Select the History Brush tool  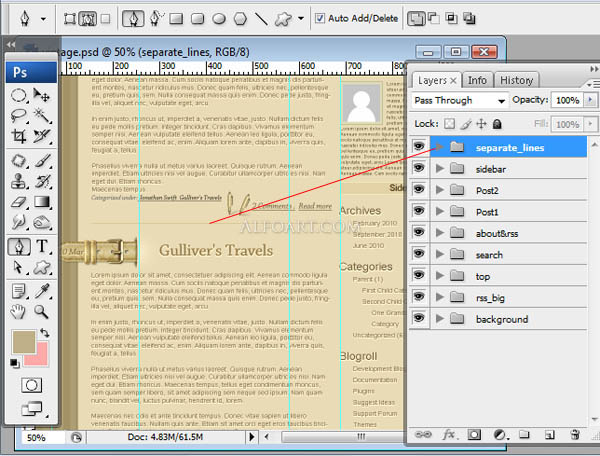(x=42, y=181)
